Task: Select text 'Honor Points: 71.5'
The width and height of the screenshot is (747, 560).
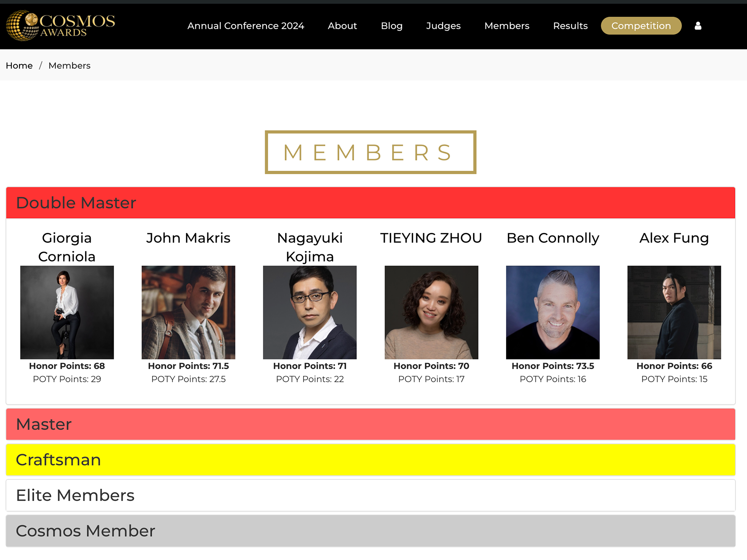Action: coord(188,366)
